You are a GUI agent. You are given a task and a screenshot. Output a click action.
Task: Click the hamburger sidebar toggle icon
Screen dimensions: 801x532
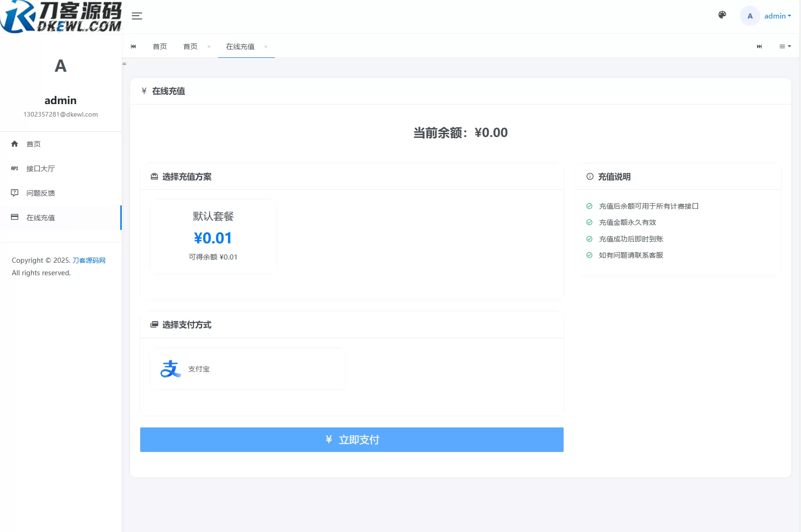[137, 16]
